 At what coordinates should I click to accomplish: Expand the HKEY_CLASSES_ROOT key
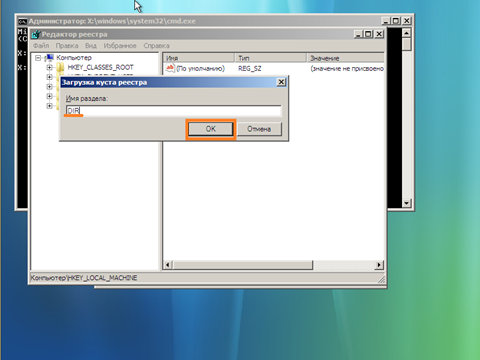[x=49, y=67]
